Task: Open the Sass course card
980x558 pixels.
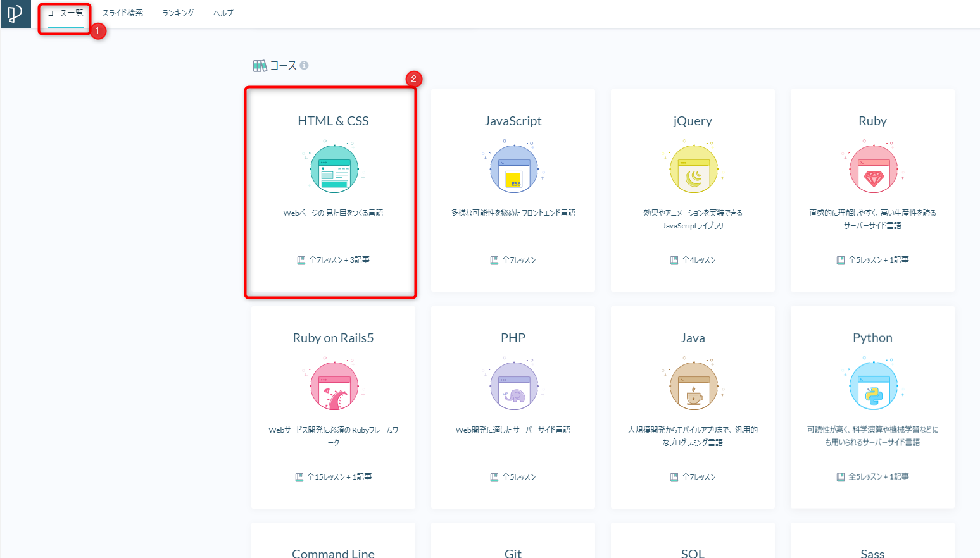Action: (x=873, y=542)
